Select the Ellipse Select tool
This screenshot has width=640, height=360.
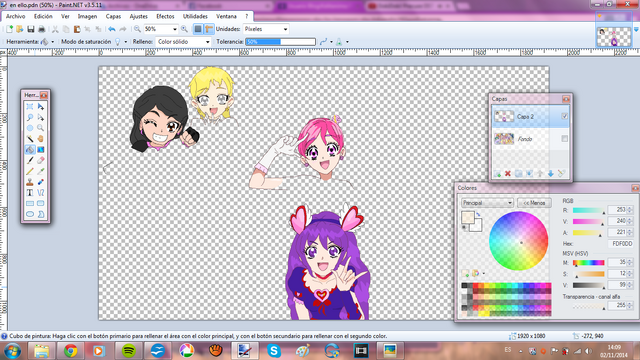click(x=30, y=128)
